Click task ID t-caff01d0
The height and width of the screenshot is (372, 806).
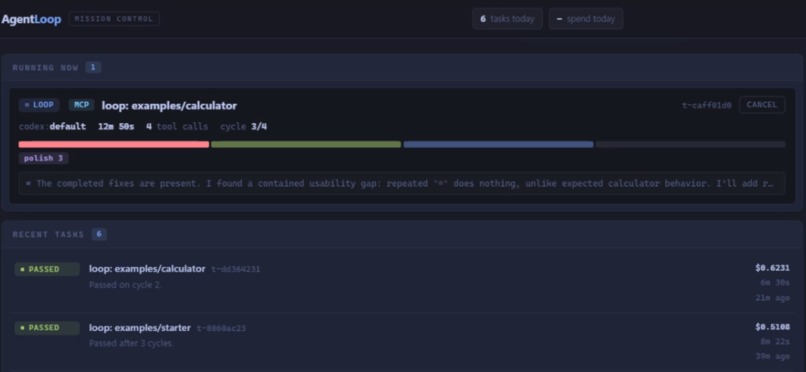pos(707,105)
